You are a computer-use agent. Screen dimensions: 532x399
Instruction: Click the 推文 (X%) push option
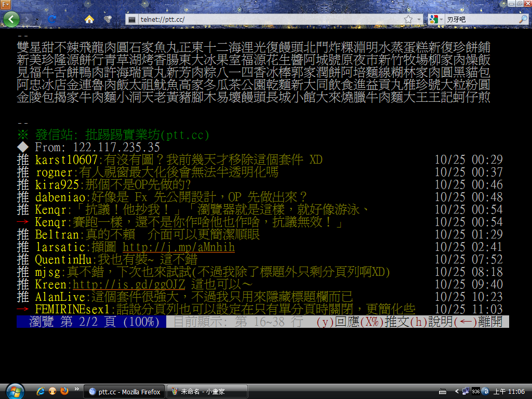tap(384, 322)
